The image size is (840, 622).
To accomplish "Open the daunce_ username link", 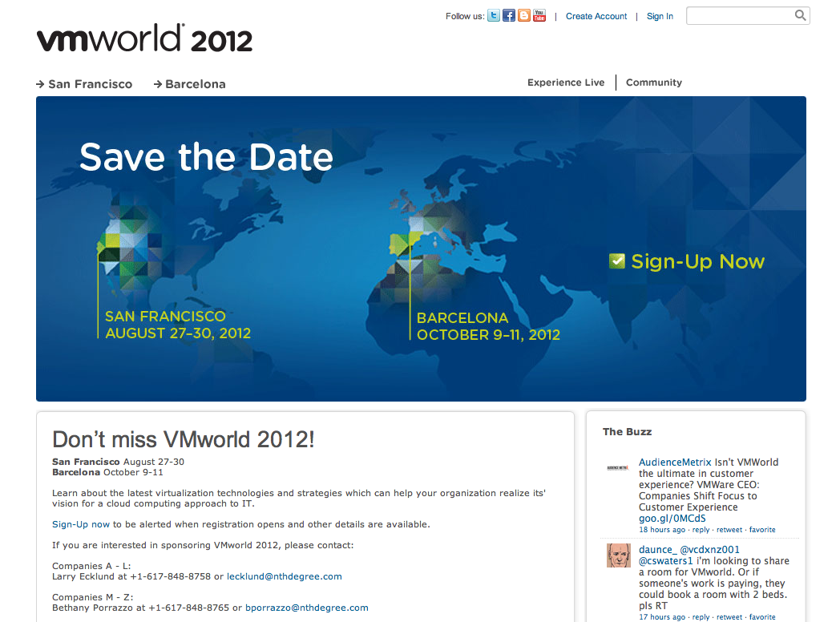I will 657,549.
